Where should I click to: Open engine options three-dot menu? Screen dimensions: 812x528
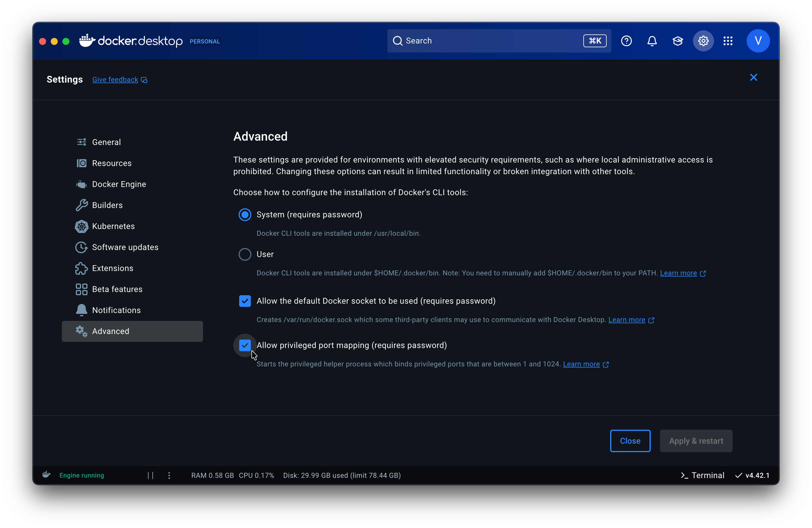click(x=169, y=475)
